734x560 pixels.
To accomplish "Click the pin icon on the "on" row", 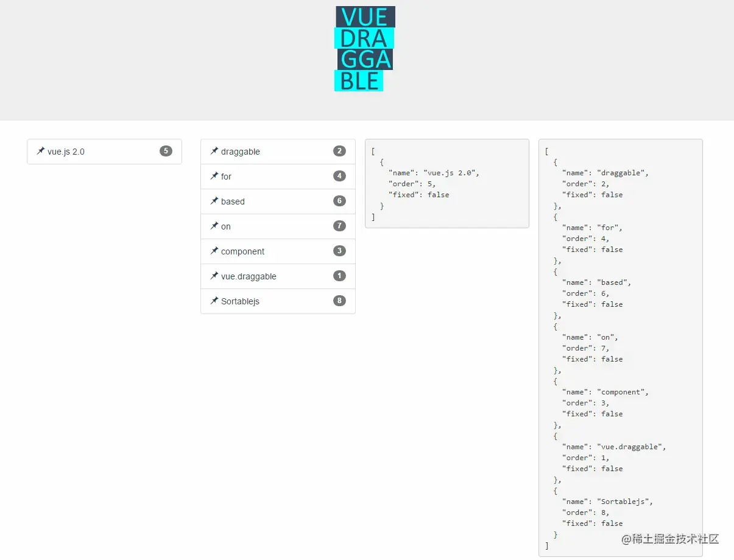I will click(214, 226).
